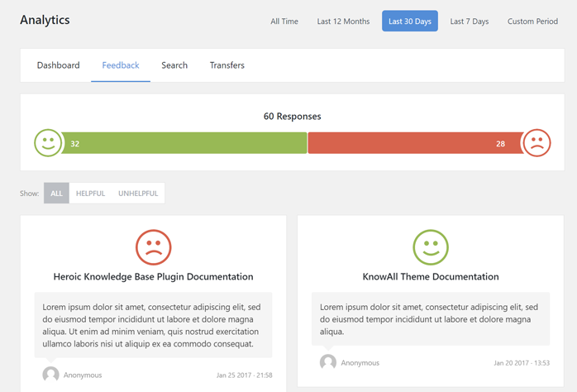The height and width of the screenshot is (392, 577).
Task: Click the Show: filter label
Action: tap(30, 194)
